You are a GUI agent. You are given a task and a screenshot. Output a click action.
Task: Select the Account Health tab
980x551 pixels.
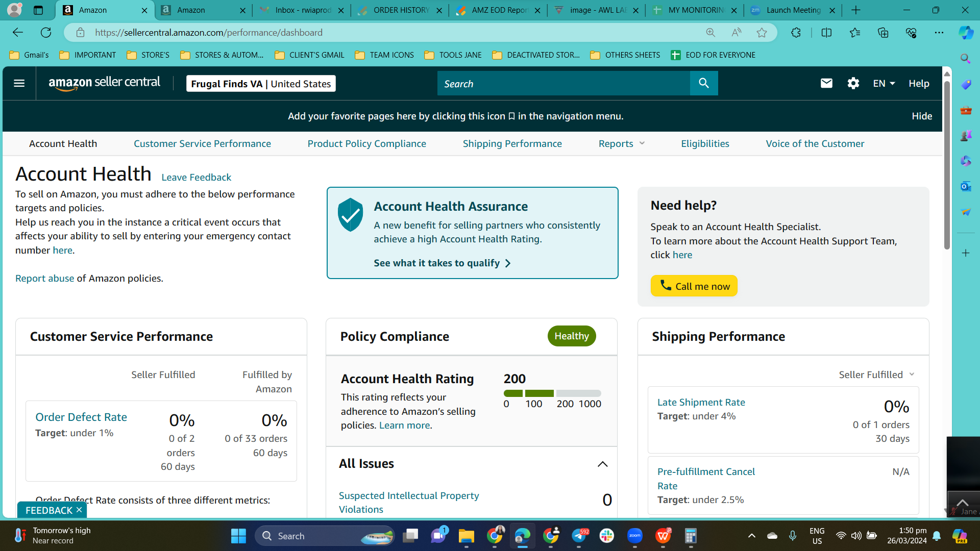click(x=63, y=144)
